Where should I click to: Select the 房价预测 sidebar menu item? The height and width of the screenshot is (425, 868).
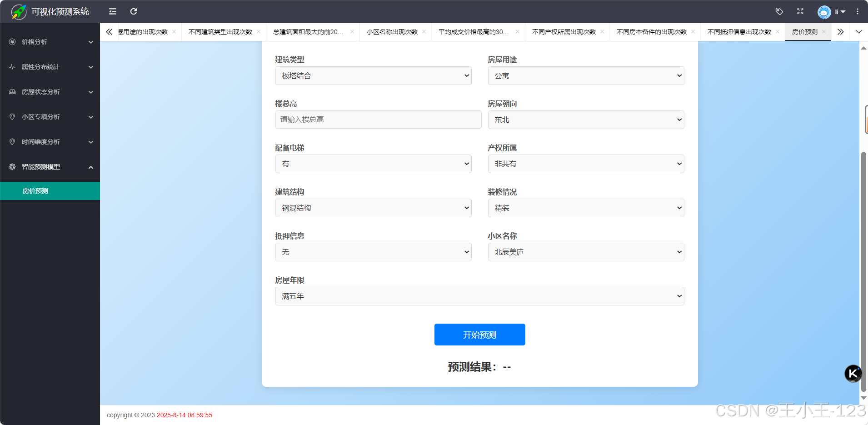(x=35, y=190)
